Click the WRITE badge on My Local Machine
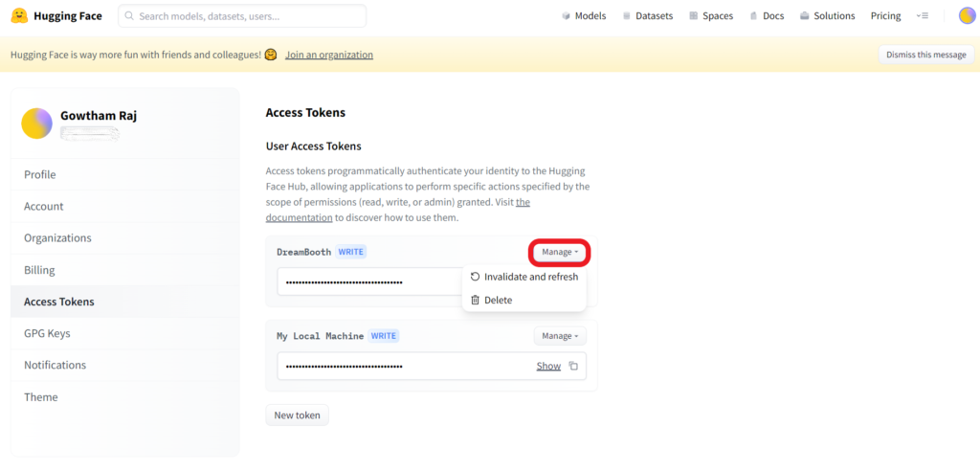980x471 pixels. coord(383,336)
